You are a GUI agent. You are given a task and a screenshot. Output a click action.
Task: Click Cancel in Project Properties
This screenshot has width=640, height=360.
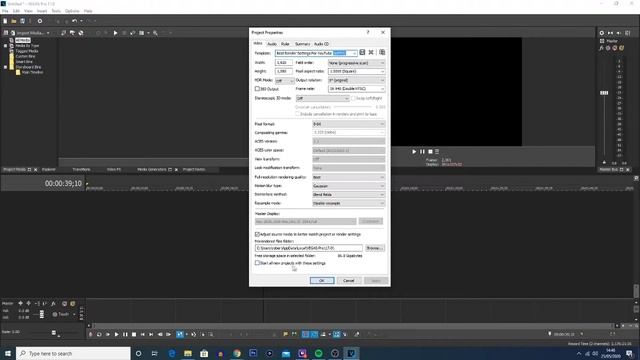[x=349, y=280]
